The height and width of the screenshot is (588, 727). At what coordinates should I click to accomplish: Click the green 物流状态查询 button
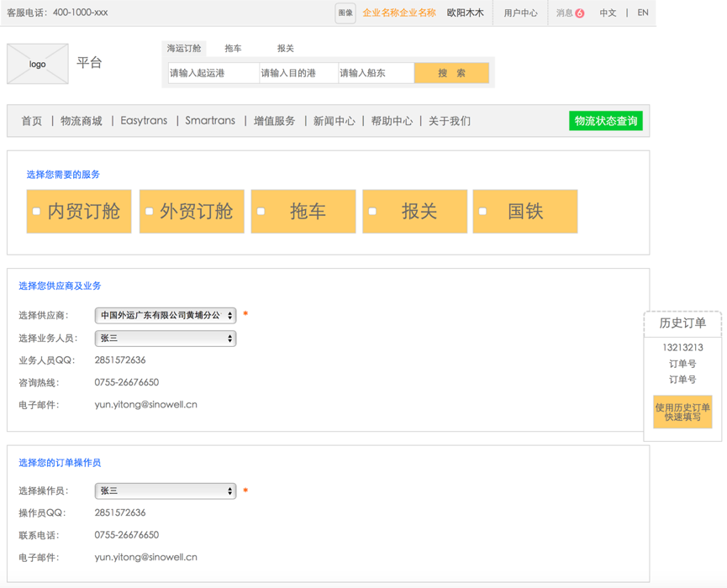point(605,121)
